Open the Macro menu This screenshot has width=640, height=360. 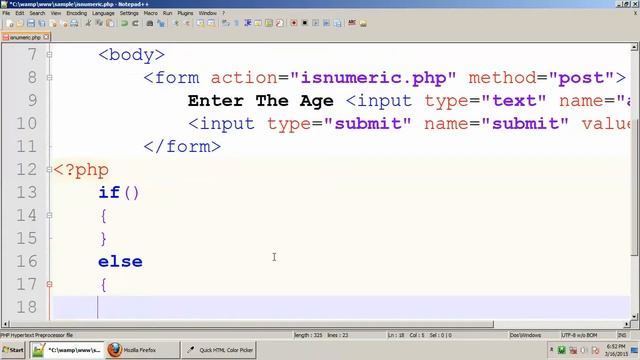coord(151,13)
